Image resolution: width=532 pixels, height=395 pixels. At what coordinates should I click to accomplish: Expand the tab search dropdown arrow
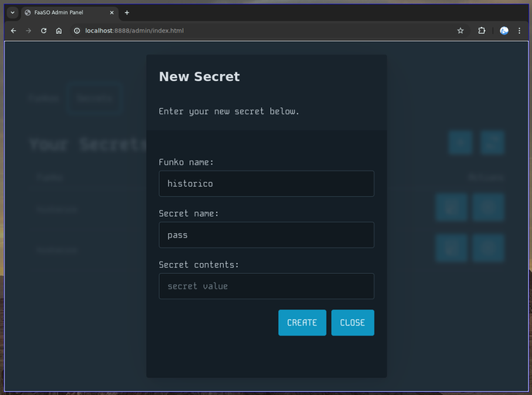tap(12, 12)
